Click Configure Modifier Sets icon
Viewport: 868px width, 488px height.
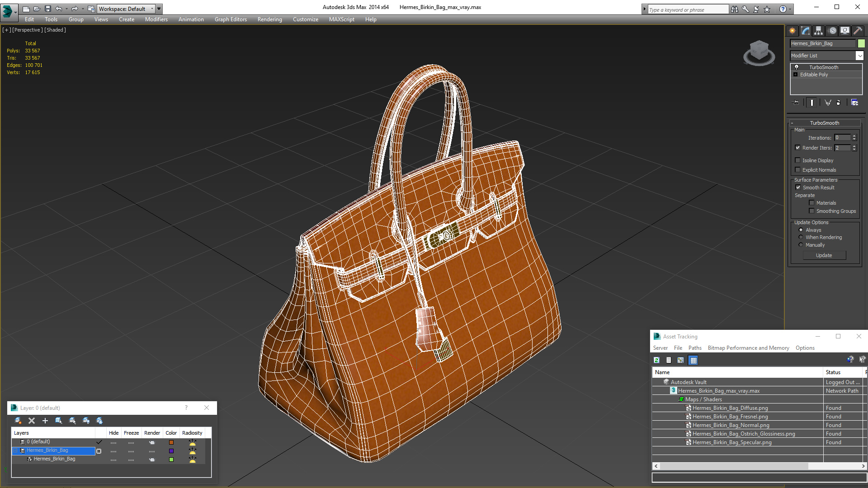pyautogui.click(x=854, y=103)
